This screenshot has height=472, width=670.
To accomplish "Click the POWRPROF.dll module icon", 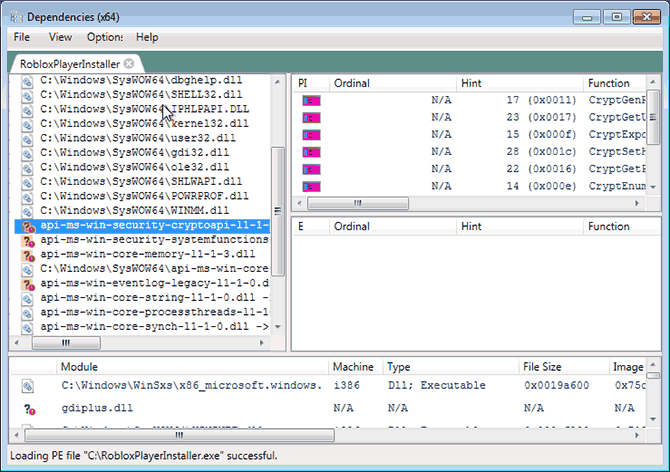I will tap(27, 197).
